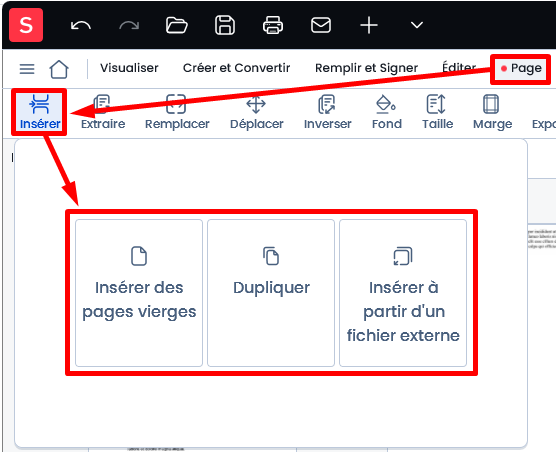
Task: Select the Remplir et Signer tab
Action: click(366, 68)
